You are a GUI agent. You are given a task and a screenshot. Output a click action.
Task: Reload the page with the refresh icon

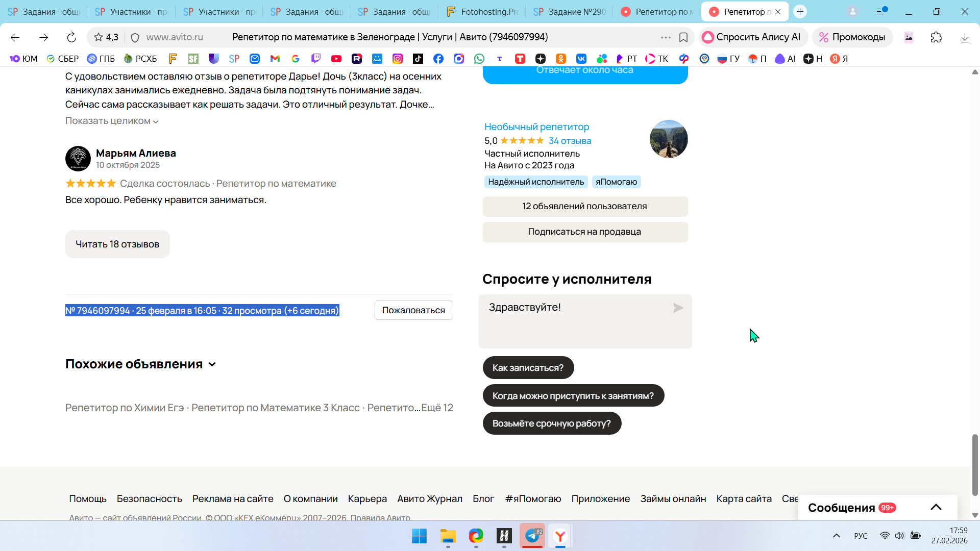[x=71, y=37]
